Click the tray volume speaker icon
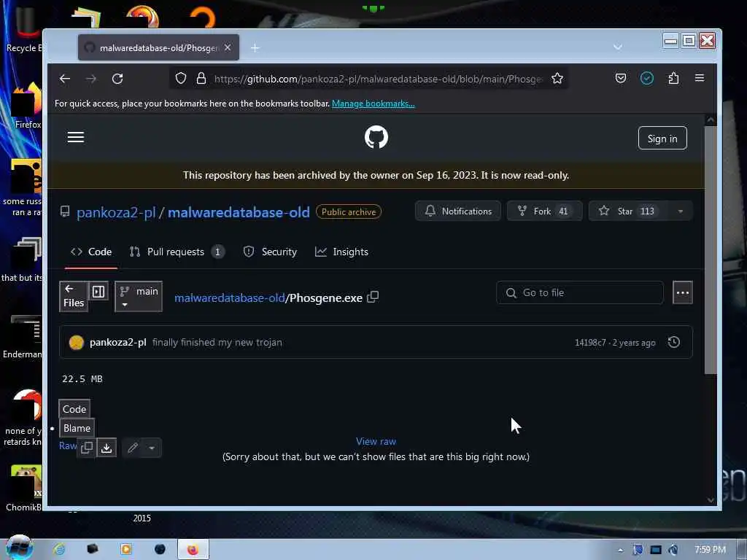Viewport: 747px width, 560px height. 673,550
